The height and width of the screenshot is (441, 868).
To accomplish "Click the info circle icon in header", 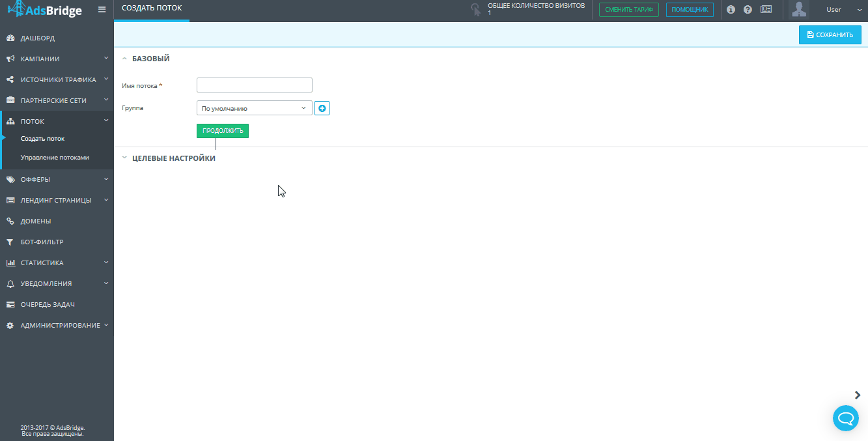I will point(731,10).
